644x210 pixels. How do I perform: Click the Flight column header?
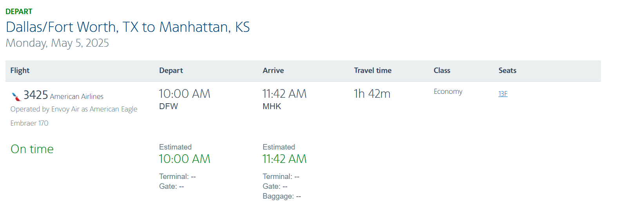[20, 71]
